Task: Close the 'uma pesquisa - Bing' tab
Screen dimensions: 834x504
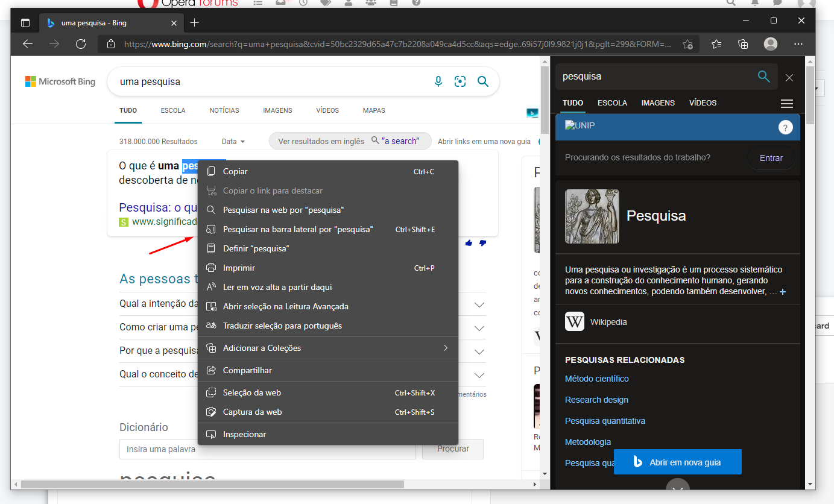Action: 174,23
